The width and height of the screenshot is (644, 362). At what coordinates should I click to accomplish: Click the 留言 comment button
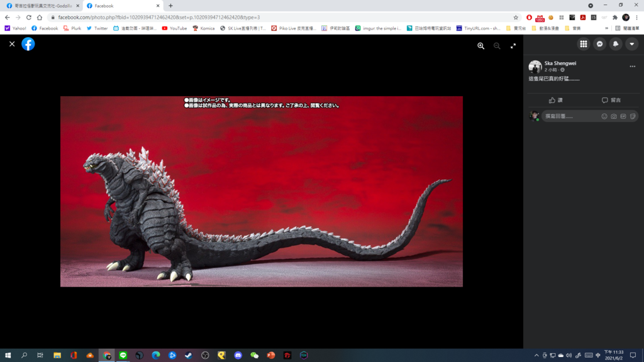coord(611,100)
